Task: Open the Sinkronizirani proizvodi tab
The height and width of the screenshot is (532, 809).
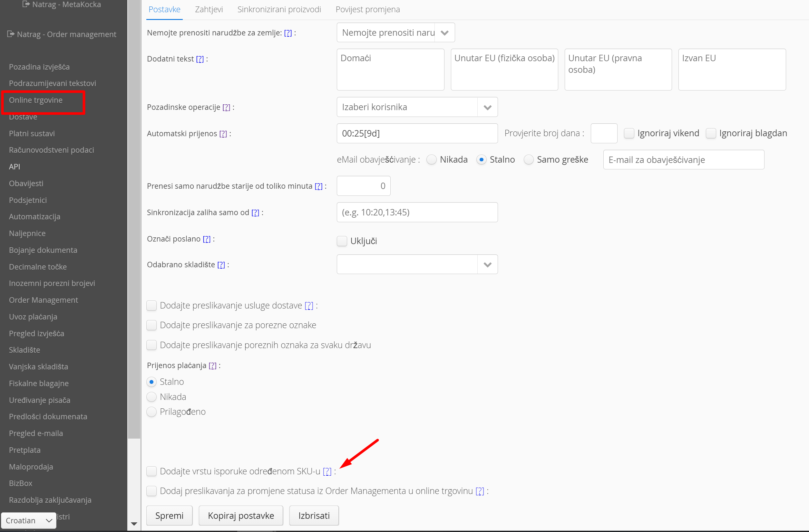Action: (x=279, y=10)
